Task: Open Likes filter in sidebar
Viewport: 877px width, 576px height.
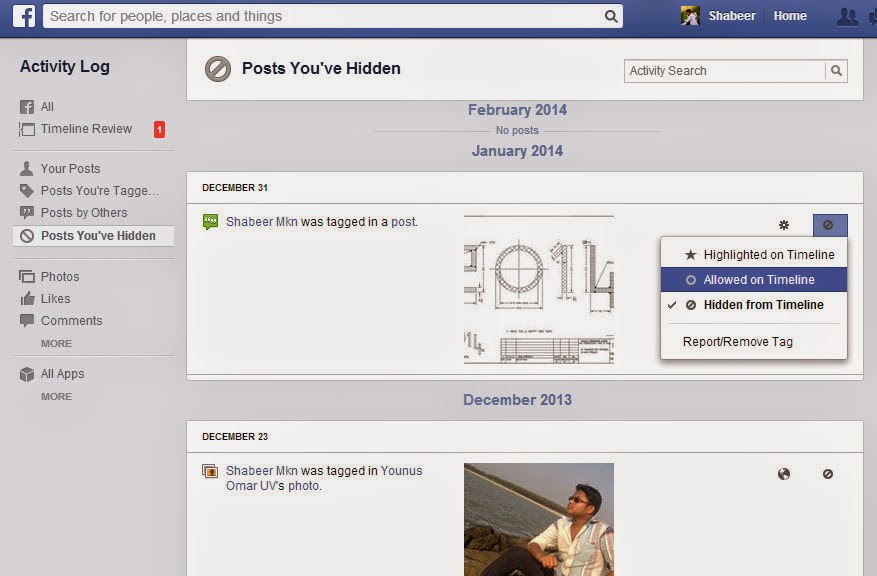Action: click(55, 299)
